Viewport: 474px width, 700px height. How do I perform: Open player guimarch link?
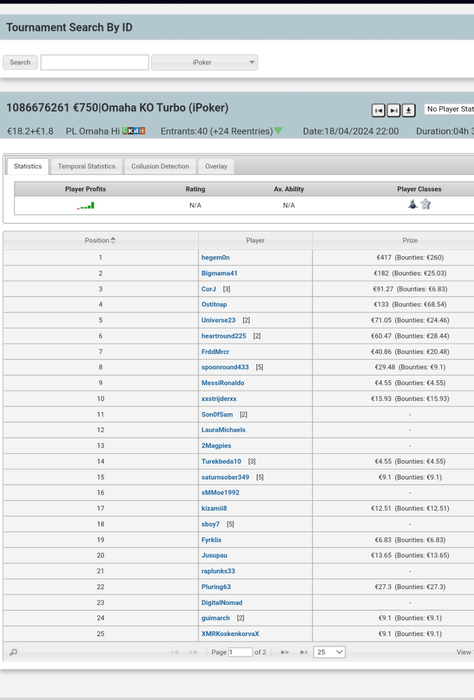216,618
